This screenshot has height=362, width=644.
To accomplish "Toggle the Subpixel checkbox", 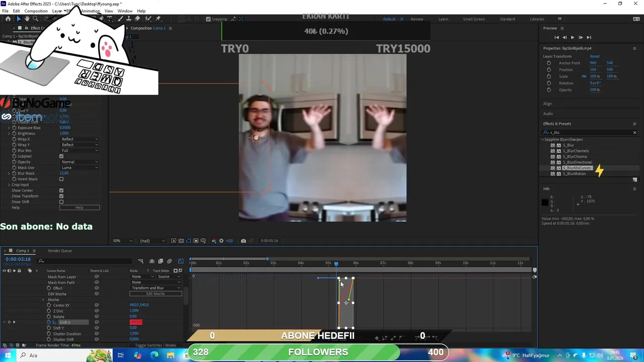I will click(x=61, y=156).
